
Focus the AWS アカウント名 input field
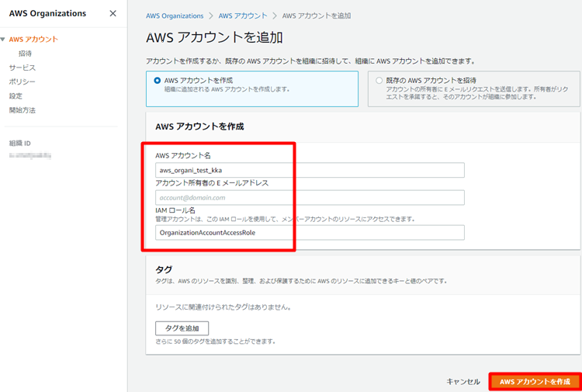tap(310, 170)
